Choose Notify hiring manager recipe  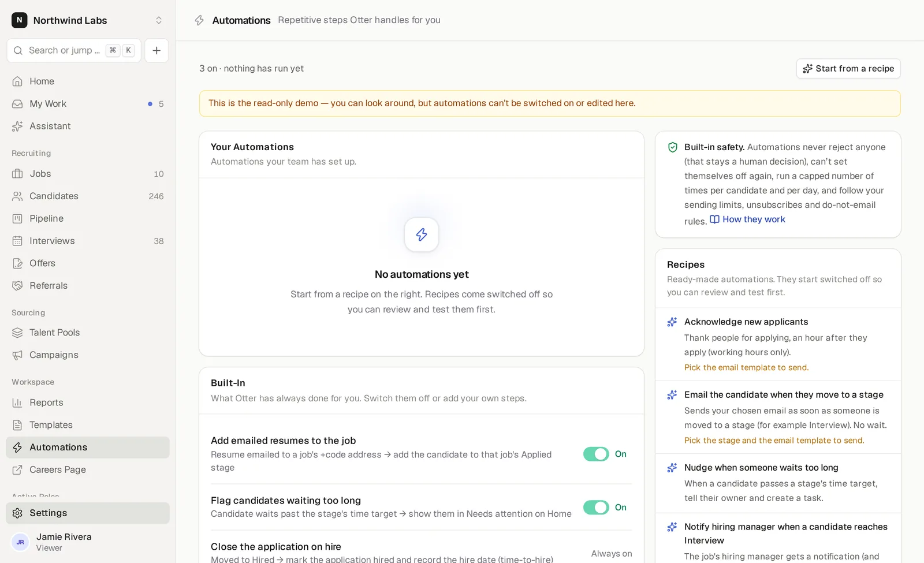pyautogui.click(x=778, y=538)
